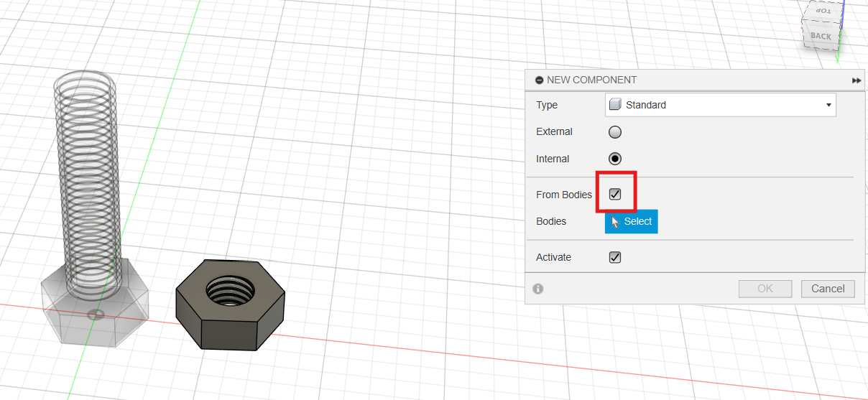Select the Internal radio button
This screenshot has width=868, height=400.
[x=615, y=159]
